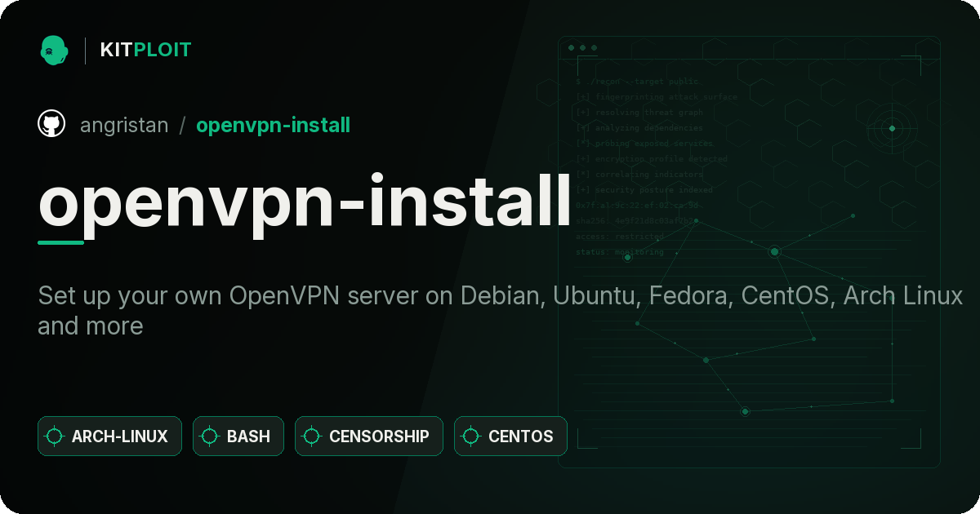Click the 'resolving threat graph' terminal line
This screenshot has width=980, height=514.
[x=639, y=113]
